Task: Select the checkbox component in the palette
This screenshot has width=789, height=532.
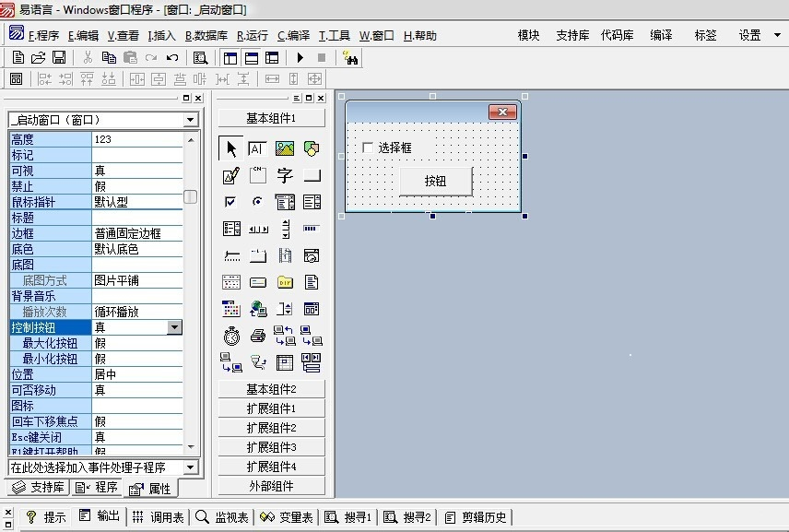Action: point(231,202)
